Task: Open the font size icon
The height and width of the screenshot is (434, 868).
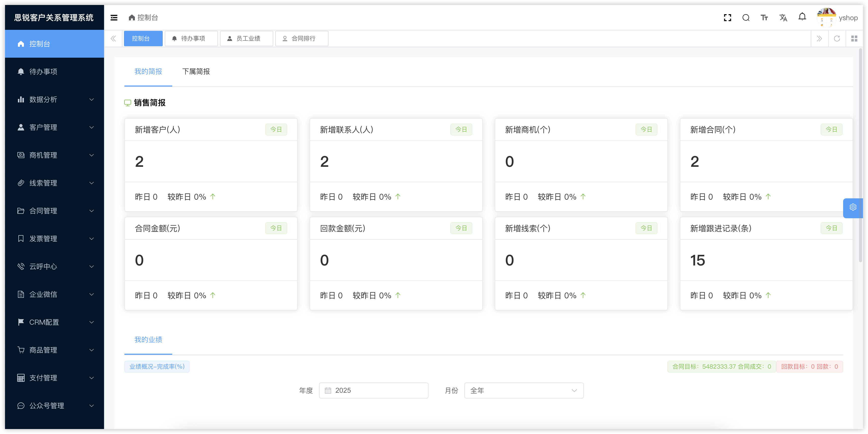Action: coord(764,17)
